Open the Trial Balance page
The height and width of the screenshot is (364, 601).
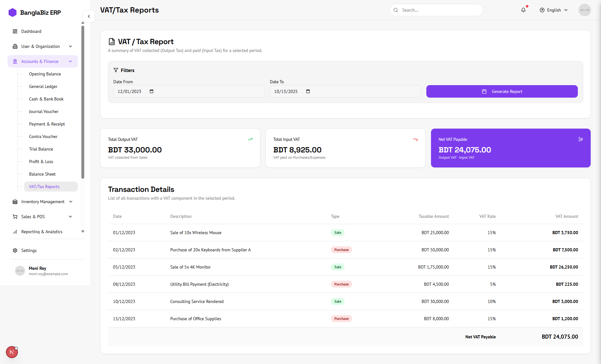point(41,149)
